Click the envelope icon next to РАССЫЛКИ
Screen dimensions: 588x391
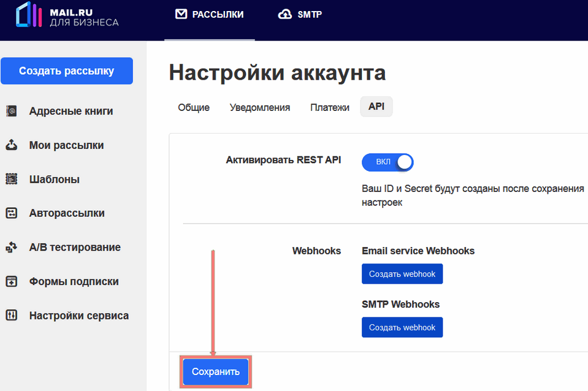tap(180, 13)
